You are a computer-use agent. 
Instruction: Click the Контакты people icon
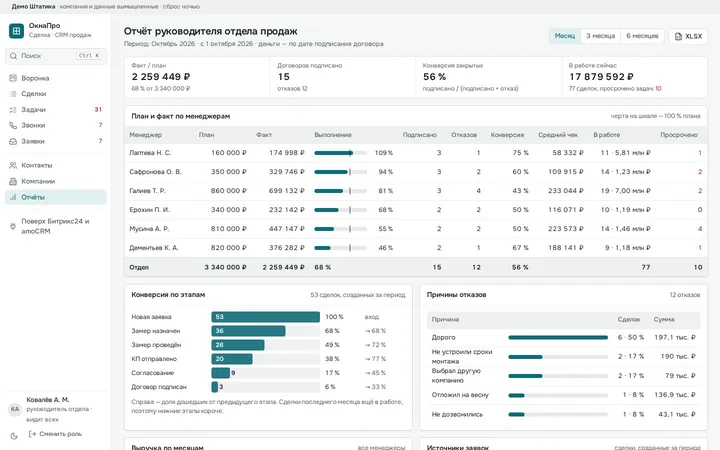13,165
